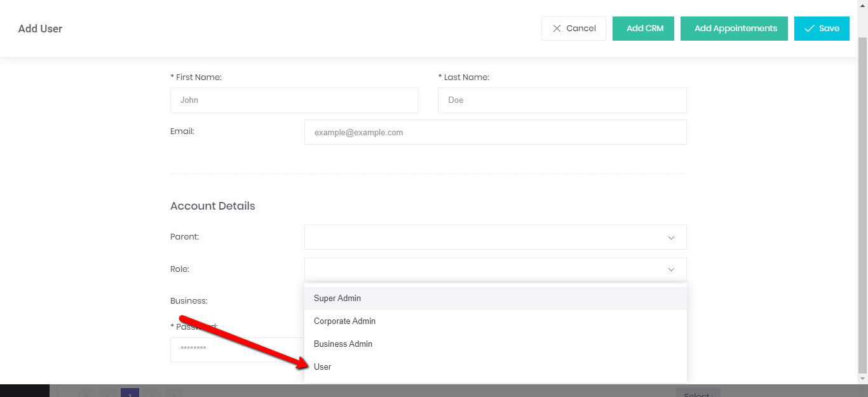This screenshot has height=397, width=868.
Task: Pick Business Admin in the role list
Action: 343,344
